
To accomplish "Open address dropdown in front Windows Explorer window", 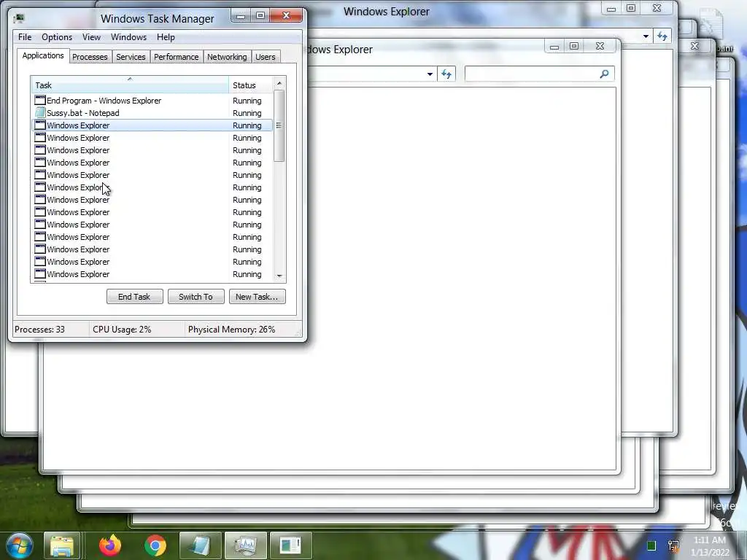I will tap(430, 74).
